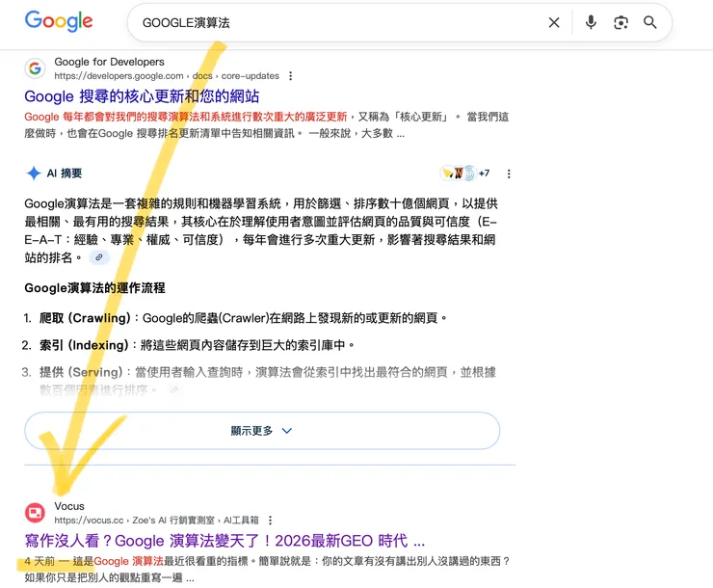
Task: Click the link chip after 站的排名
Action: pos(98,257)
